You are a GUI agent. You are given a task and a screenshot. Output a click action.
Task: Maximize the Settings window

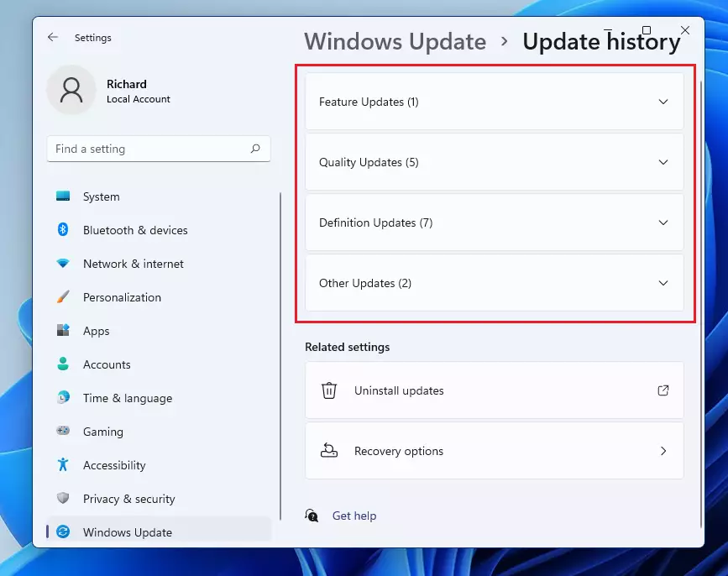coord(647,30)
